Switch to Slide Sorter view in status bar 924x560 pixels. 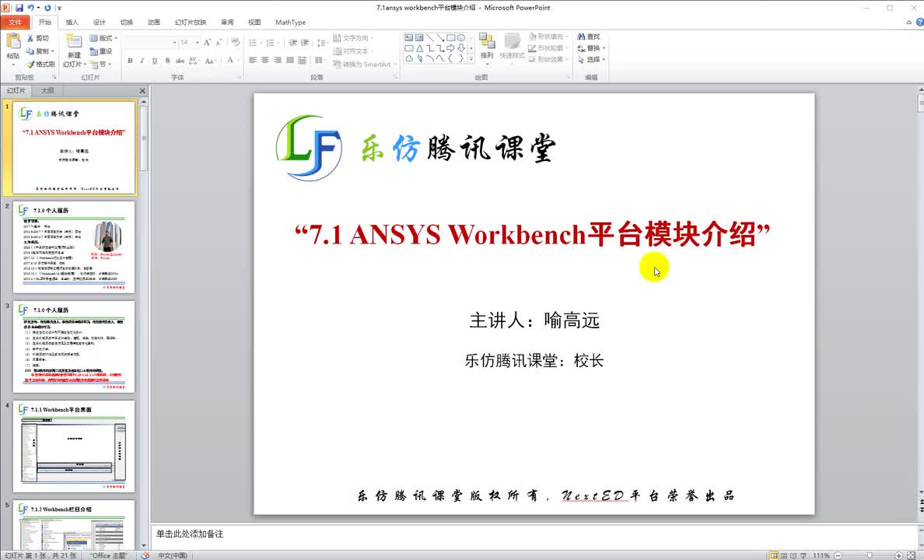[784, 555]
